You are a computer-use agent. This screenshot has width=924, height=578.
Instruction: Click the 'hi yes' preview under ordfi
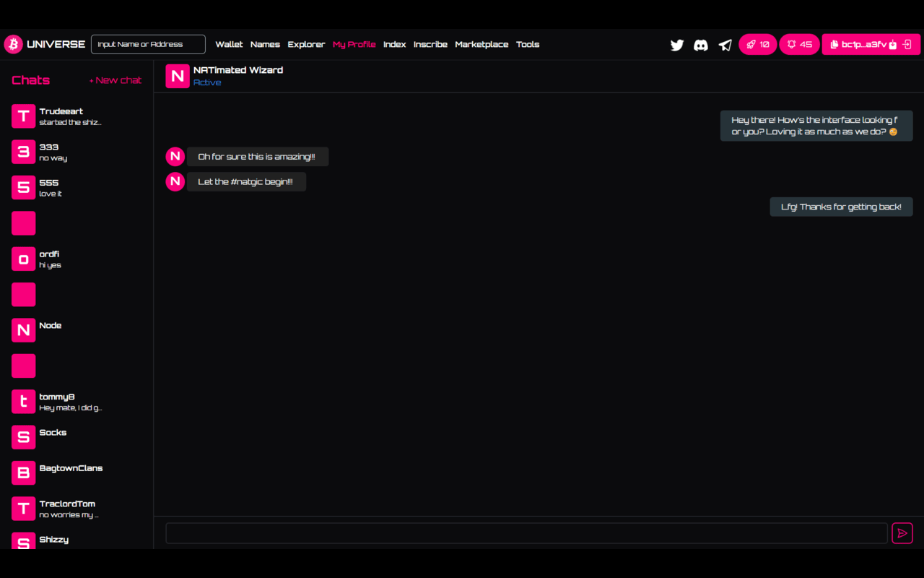[51, 265]
